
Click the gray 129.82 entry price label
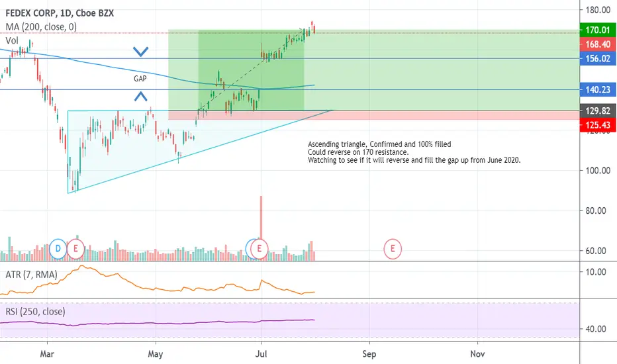coord(598,111)
